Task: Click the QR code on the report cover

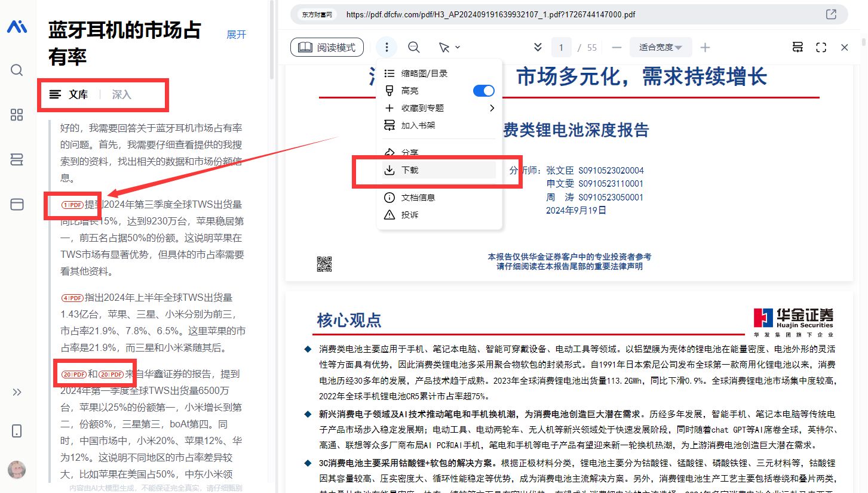Action: [324, 264]
